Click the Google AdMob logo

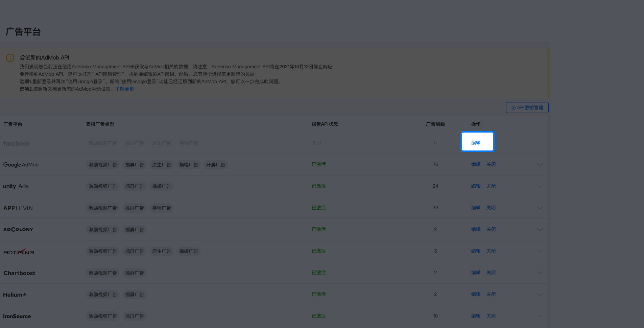coord(21,165)
